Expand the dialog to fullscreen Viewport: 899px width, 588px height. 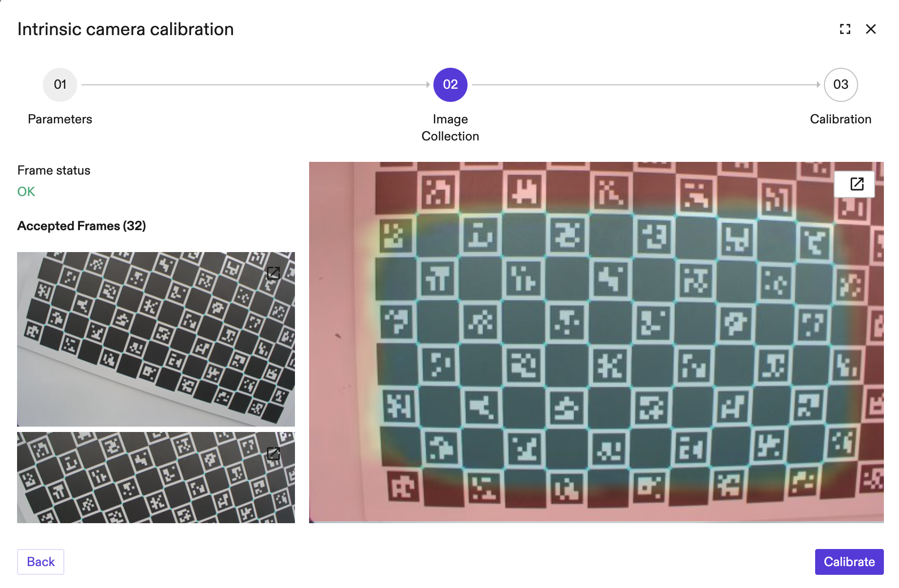pos(845,29)
